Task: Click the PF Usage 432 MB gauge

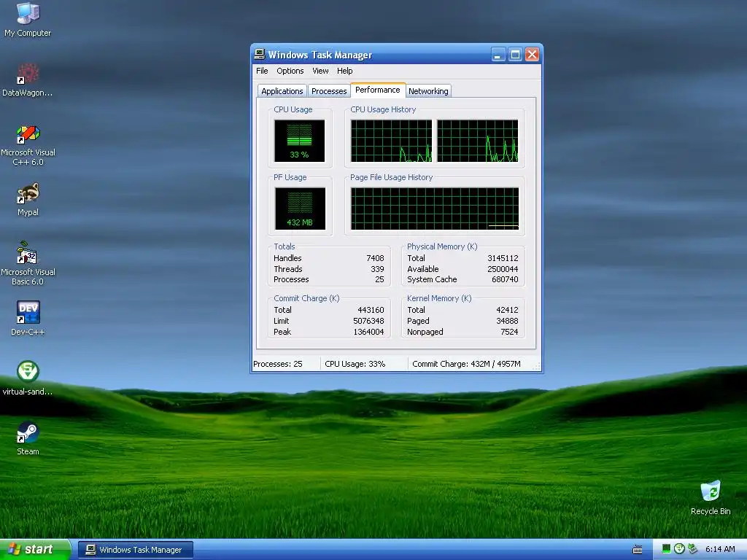Action: tap(300, 209)
